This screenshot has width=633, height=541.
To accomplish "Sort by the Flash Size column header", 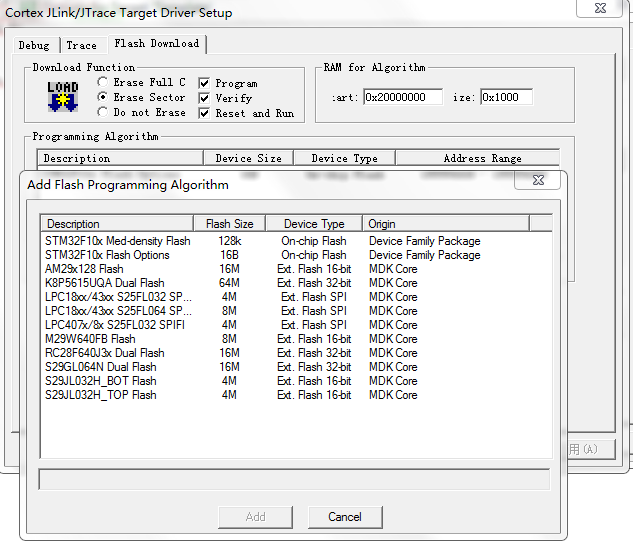I will pyautogui.click(x=229, y=224).
